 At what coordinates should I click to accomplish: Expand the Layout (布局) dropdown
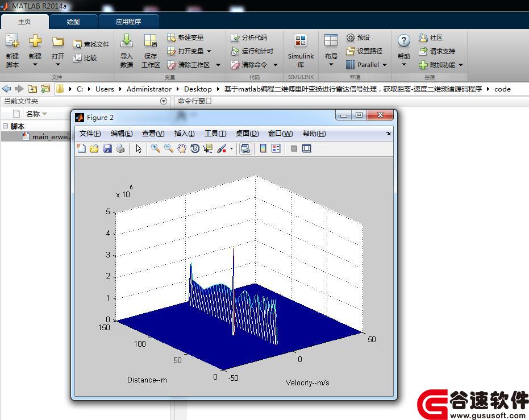click(331, 64)
